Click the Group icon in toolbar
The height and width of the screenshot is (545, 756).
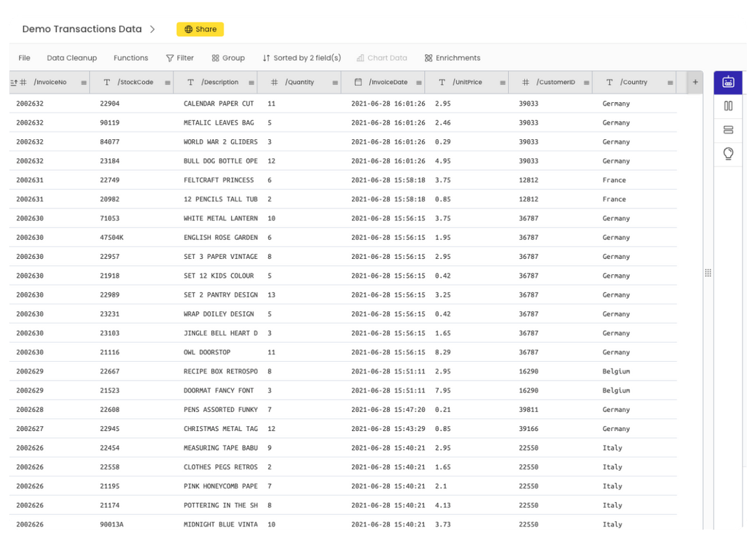pos(214,57)
